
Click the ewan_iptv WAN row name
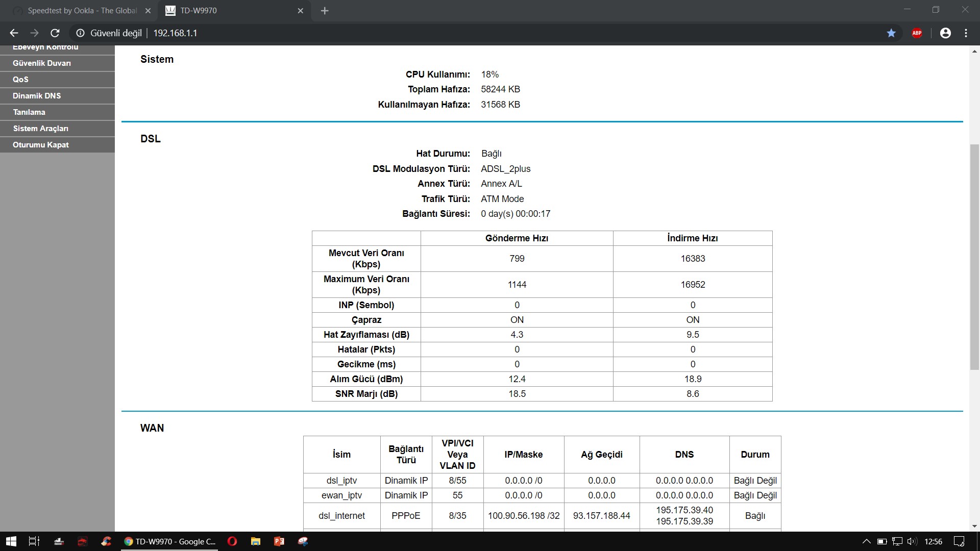pos(341,495)
